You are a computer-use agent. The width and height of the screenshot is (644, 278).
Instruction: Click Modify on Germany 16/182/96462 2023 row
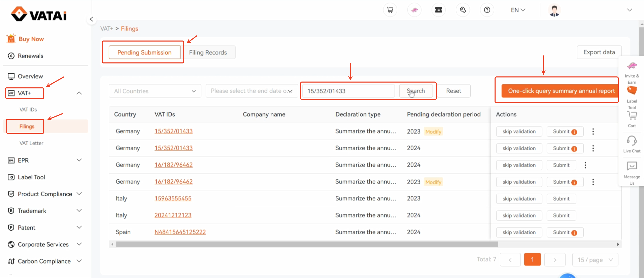(433, 182)
